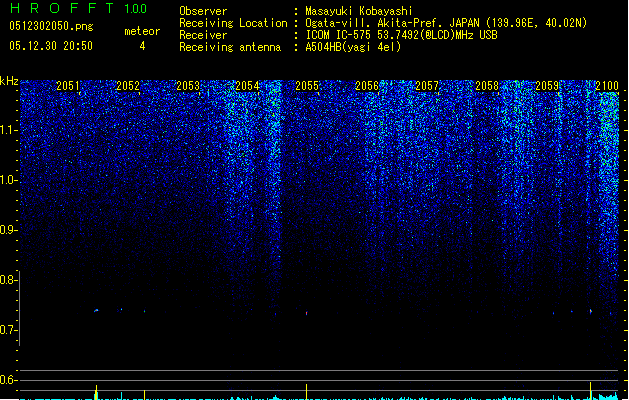Click the "Receiving Location" field label
The height and width of the screenshot is (400, 629).
point(233,23)
